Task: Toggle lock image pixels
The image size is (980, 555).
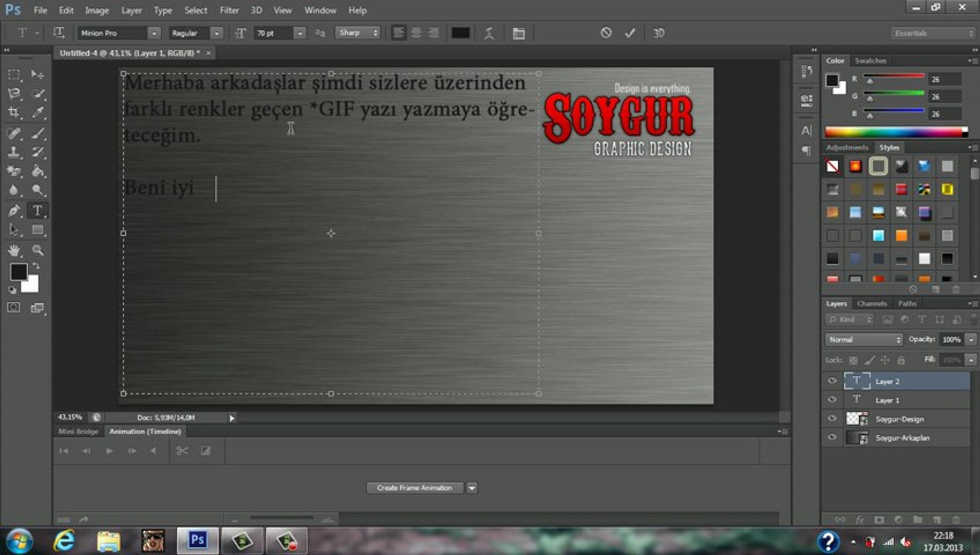Action: coord(869,360)
